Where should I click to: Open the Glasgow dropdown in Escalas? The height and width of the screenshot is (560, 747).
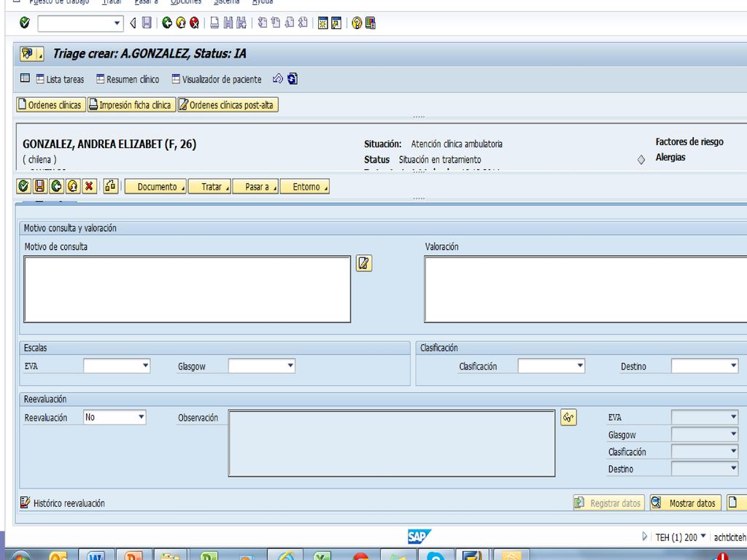pyautogui.click(x=290, y=366)
